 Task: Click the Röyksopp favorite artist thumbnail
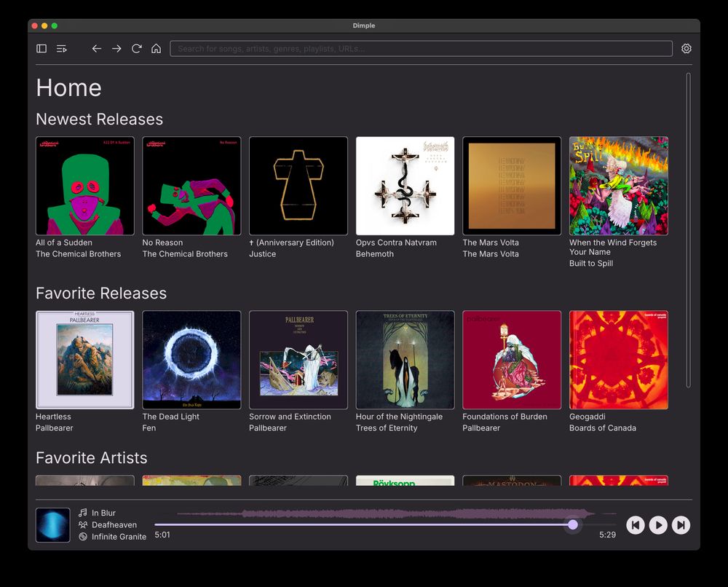pos(405,481)
